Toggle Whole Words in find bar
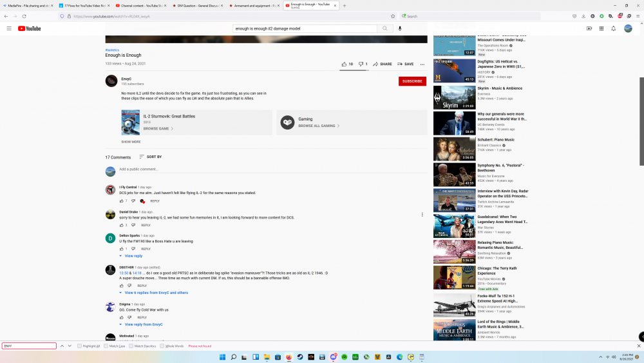The width and height of the screenshot is (644, 363). point(162,346)
